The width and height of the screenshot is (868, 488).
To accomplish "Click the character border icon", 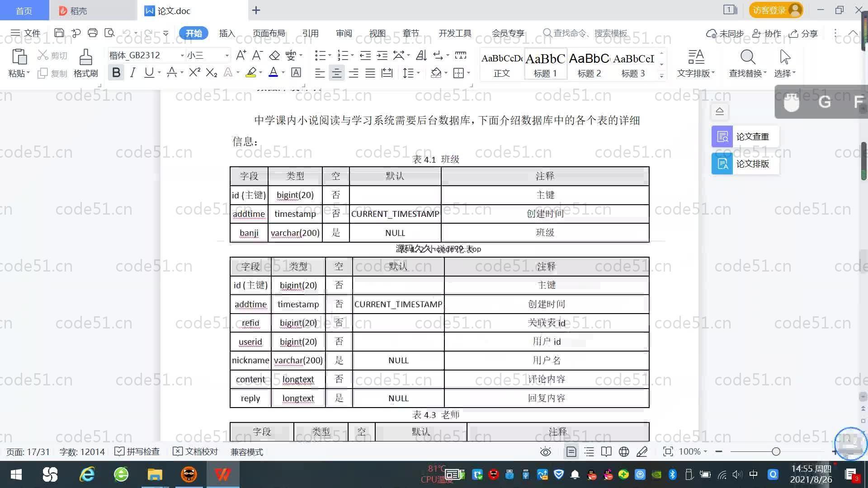I will (x=296, y=73).
